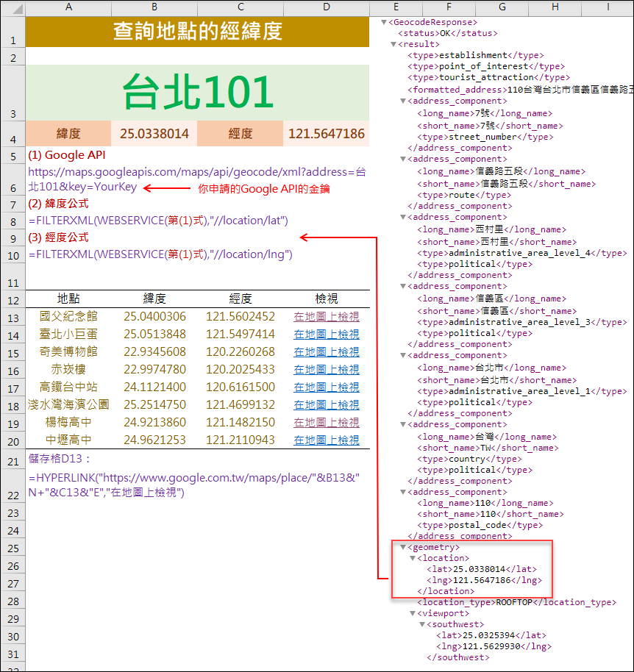Open map link for 赤崁樓
This screenshot has width=634, height=672.
pos(327,369)
